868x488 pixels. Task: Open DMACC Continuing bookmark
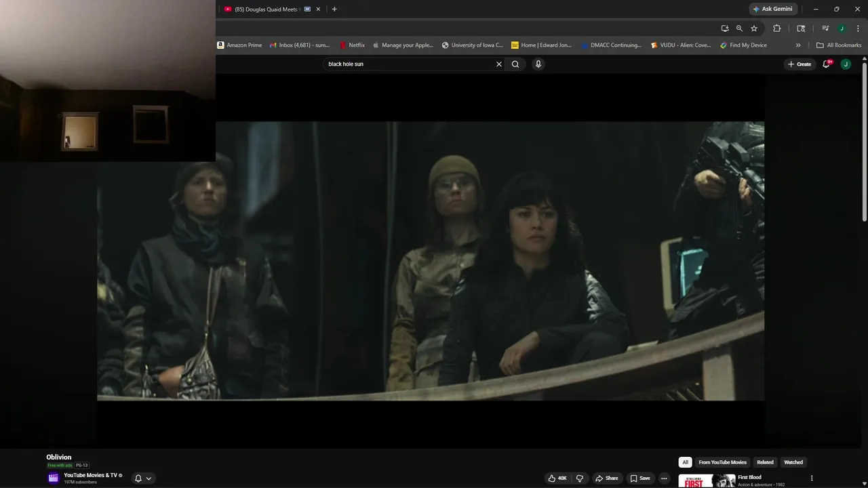coord(612,45)
